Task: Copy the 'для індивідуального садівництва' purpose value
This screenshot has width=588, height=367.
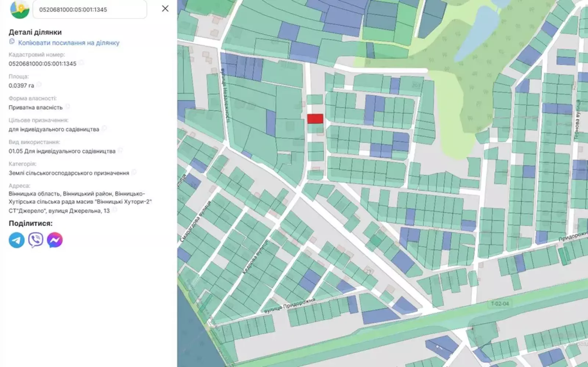Action: 104,129
